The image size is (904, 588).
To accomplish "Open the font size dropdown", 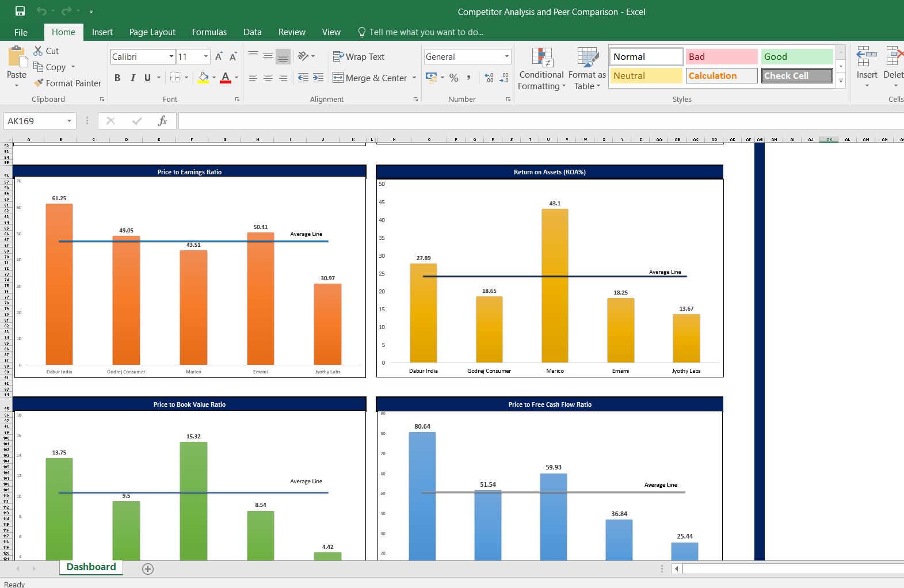I will tap(206, 56).
